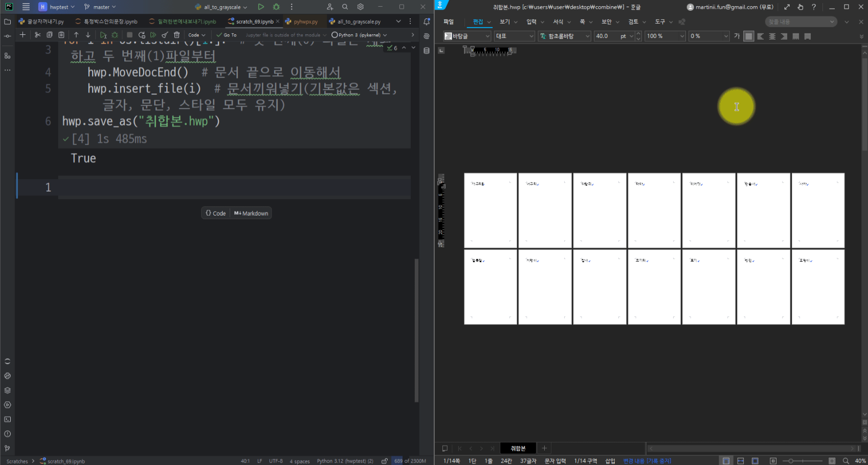Switch to scratch_69.ipynb editor tab

tap(254, 21)
